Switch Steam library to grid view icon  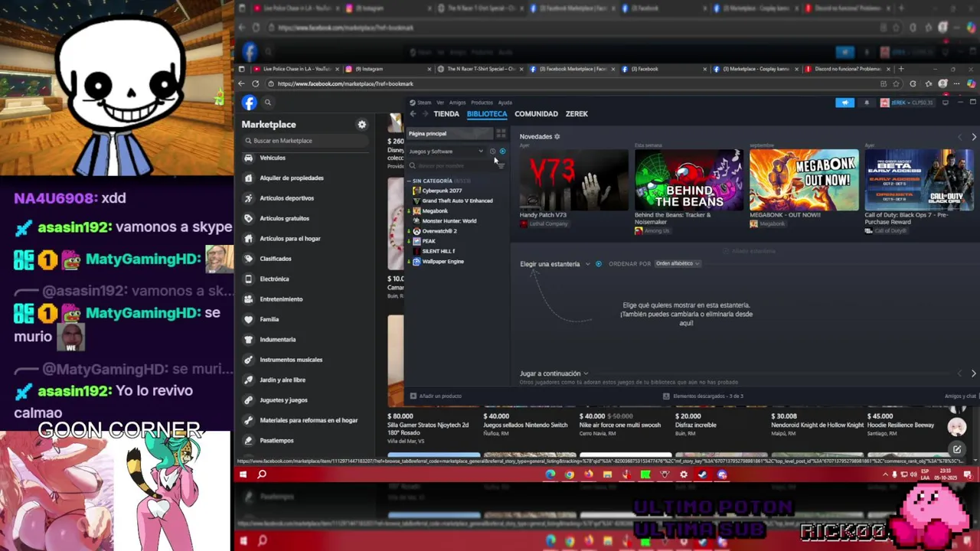[x=501, y=133]
